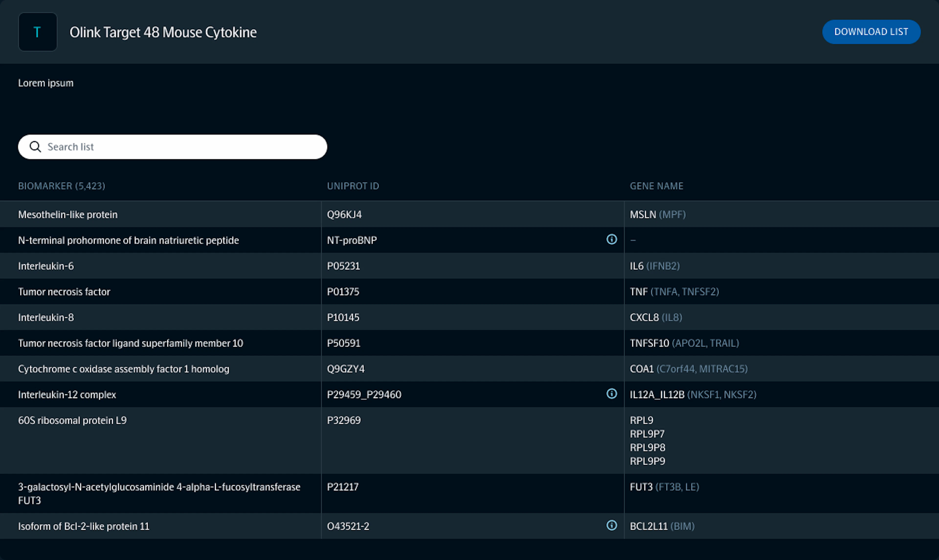939x560 pixels.
Task: Click gene name CXCL8 (IL8)
Action: point(656,317)
